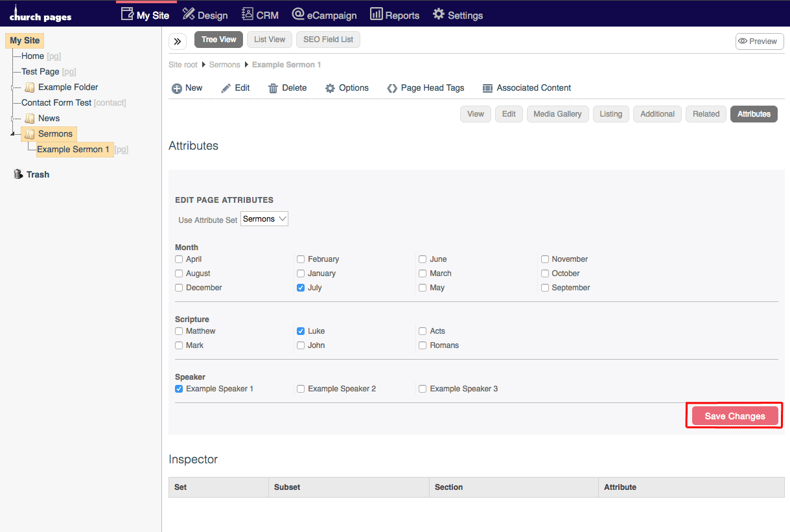Switch to Tree View
The width and height of the screenshot is (790, 532).
click(x=219, y=40)
